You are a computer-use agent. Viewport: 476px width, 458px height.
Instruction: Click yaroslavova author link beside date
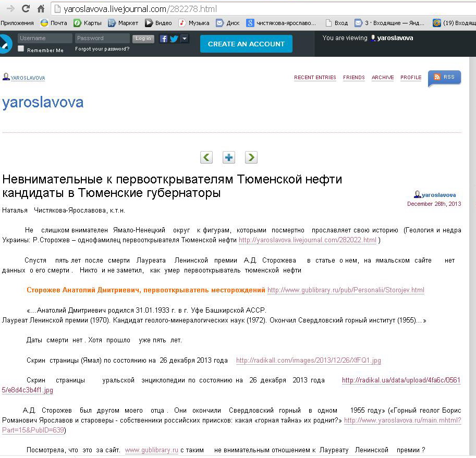click(x=438, y=195)
